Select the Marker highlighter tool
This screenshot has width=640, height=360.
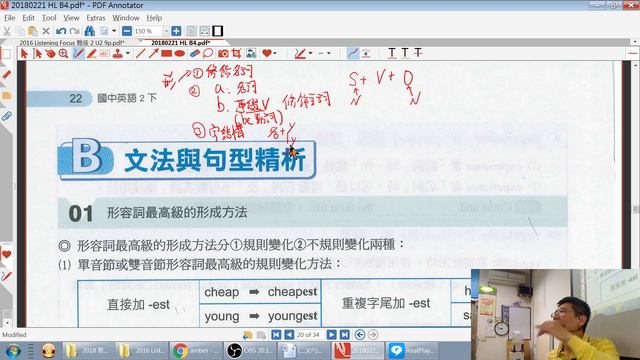(x=91, y=53)
